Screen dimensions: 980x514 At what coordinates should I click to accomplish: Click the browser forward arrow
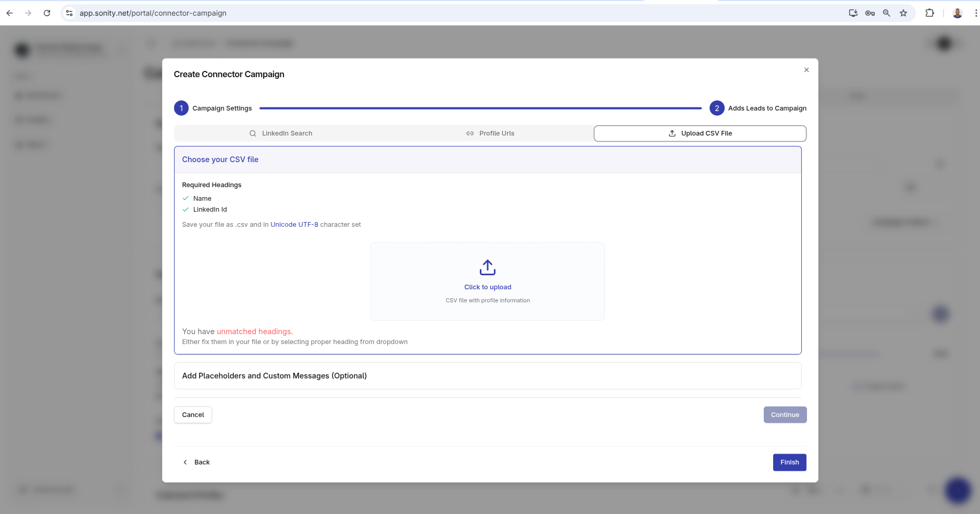pos(28,13)
